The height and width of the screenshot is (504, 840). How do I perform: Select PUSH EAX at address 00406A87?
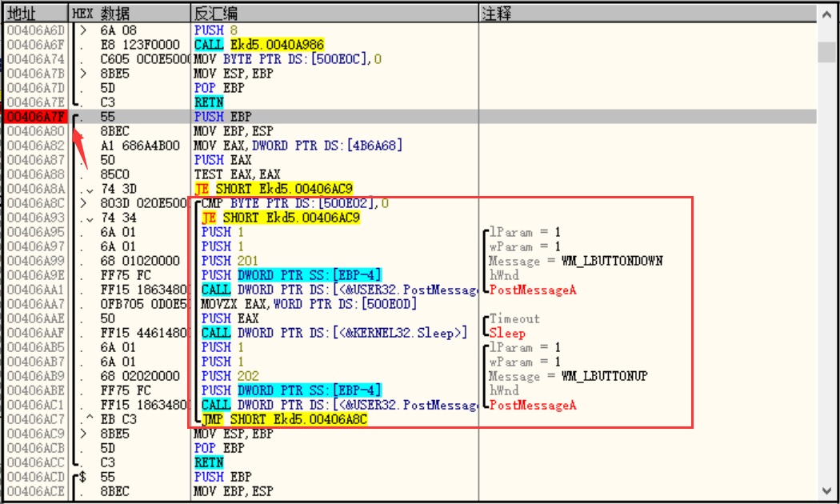pyautogui.click(x=223, y=160)
